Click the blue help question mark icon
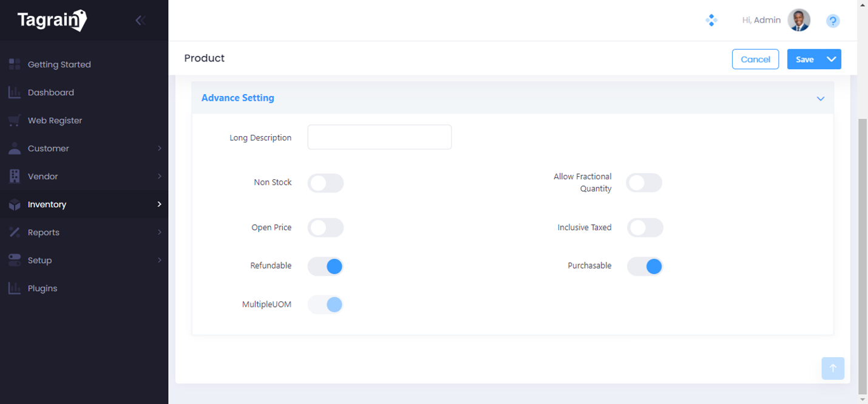 point(833,21)
